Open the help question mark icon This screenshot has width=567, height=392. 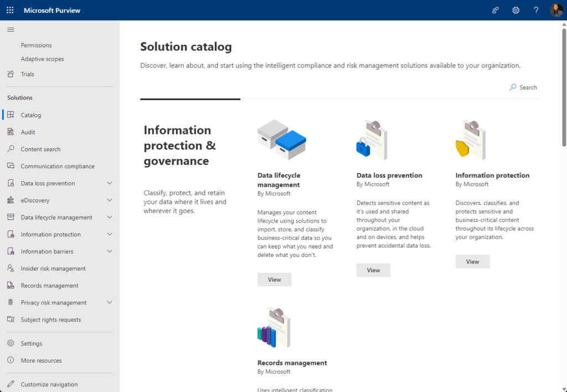(536, 10)
